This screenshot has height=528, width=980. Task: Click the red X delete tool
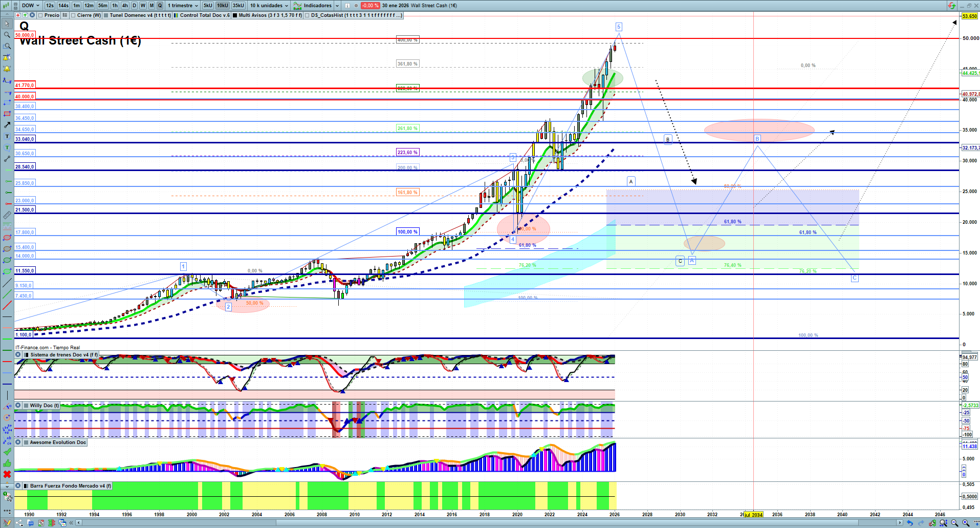point(7,474)
